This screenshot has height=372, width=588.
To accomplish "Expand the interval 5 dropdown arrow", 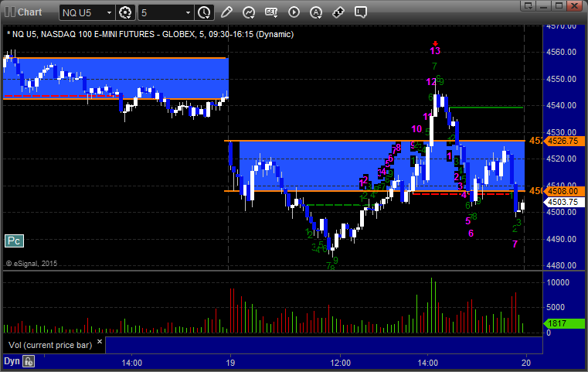I will 189,13.
